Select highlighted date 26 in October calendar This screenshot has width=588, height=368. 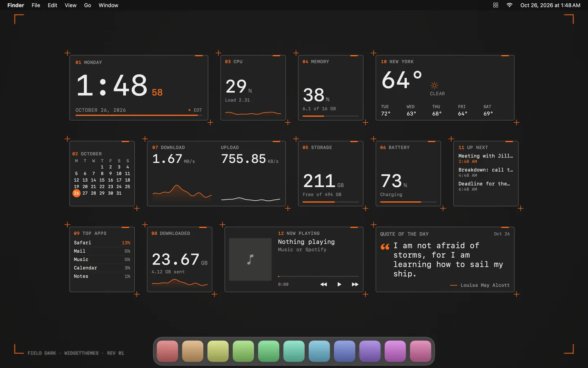pyautogui.click(x=76, y=193)
